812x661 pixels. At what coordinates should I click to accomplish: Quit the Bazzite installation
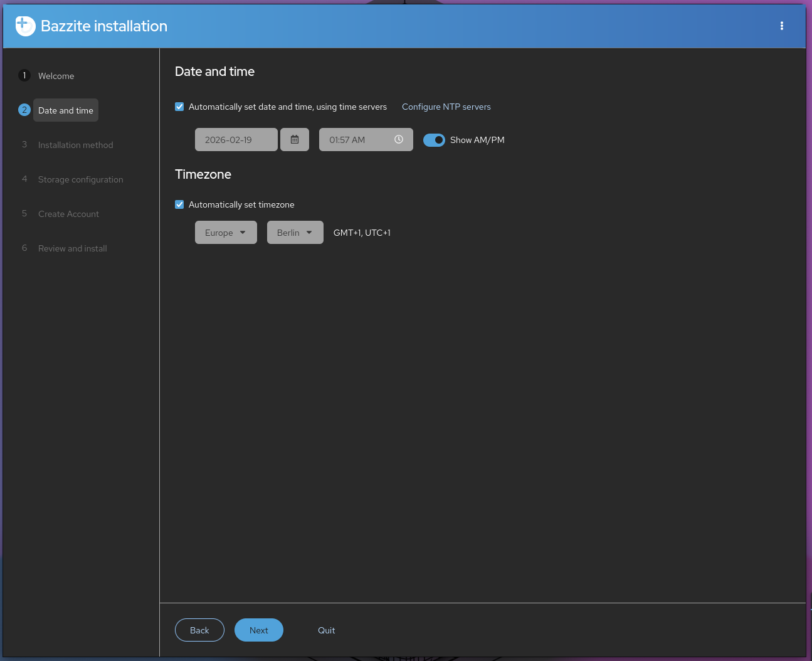pos(327,630)
